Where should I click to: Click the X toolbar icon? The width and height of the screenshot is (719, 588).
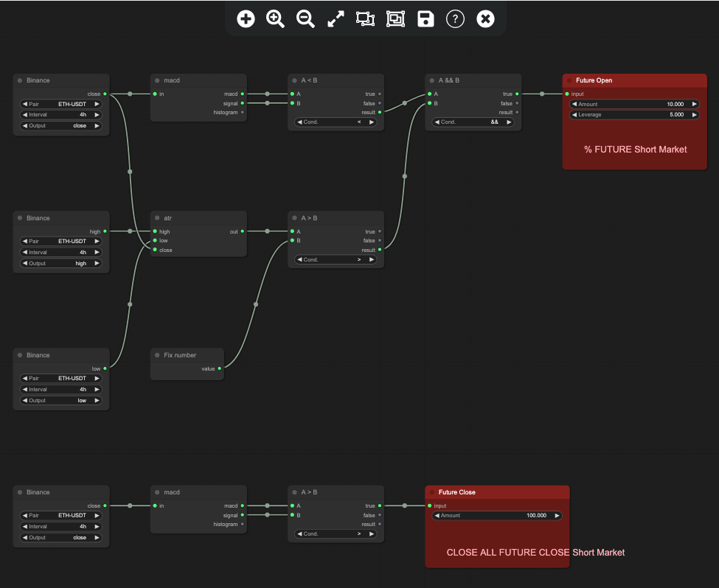(x=484, y=18)
